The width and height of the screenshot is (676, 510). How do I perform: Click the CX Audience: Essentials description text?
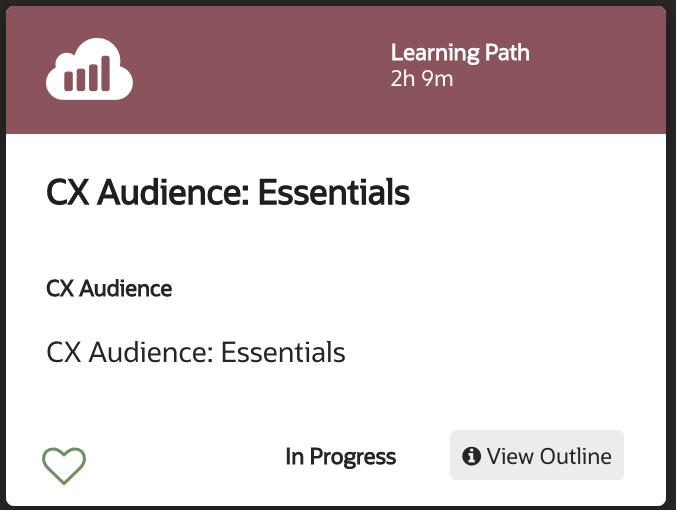point(196,352)
